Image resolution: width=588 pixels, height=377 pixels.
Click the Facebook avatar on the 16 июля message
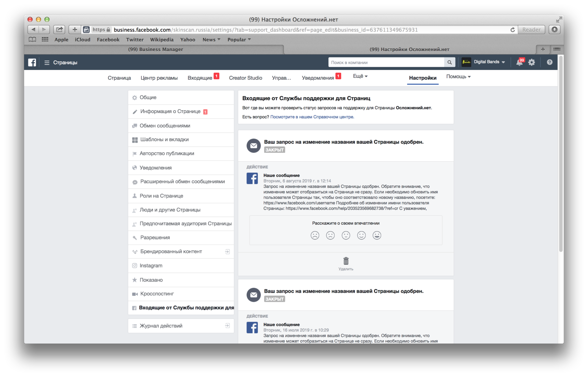(x=252, y=328)
